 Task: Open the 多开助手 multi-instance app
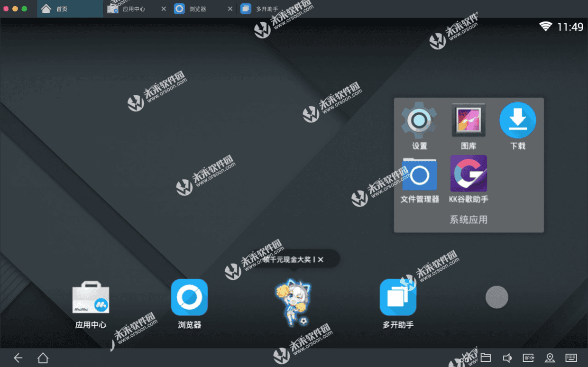coord(398,297)
